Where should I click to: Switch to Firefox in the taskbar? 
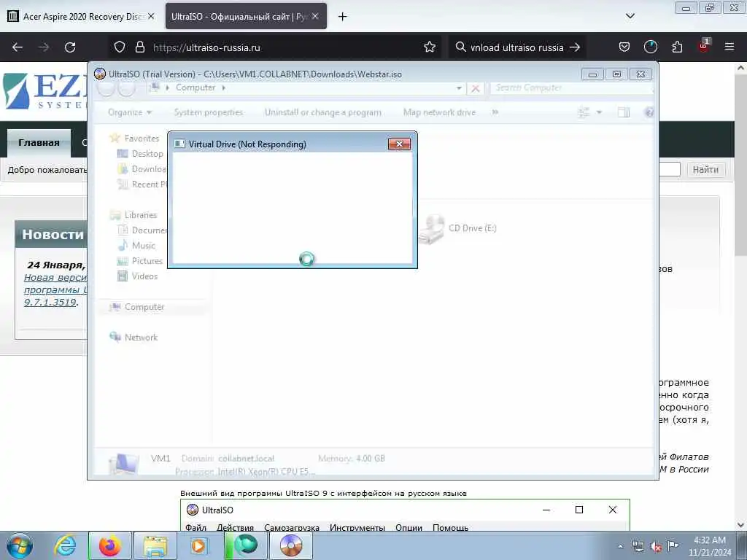coord(110,545)
